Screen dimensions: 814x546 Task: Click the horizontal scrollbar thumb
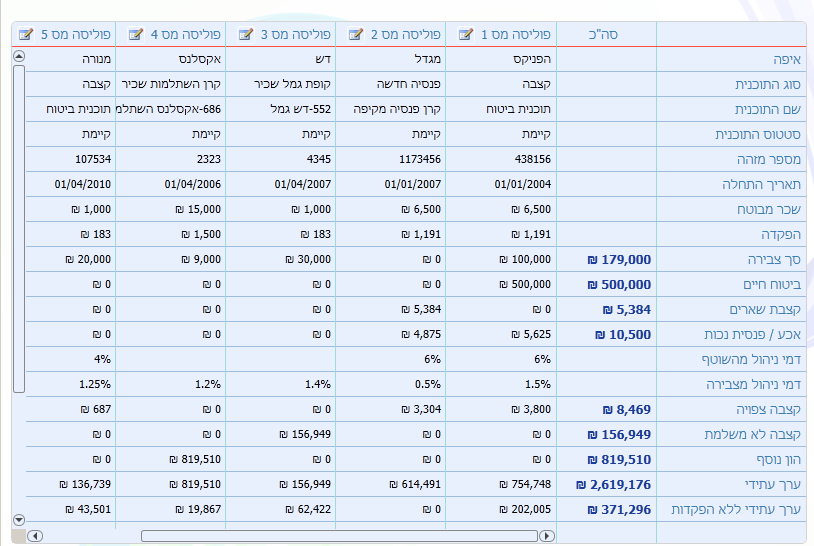coord(340,536)
